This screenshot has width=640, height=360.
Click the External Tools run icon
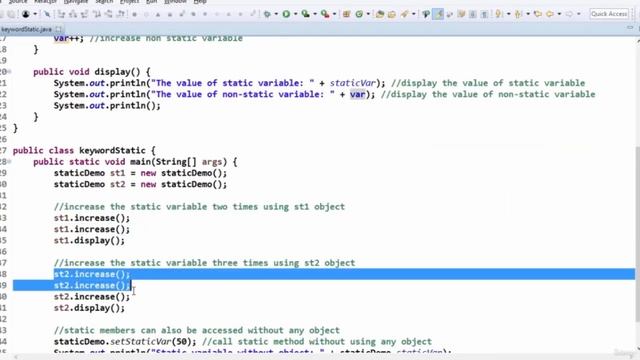click(325, 14)
